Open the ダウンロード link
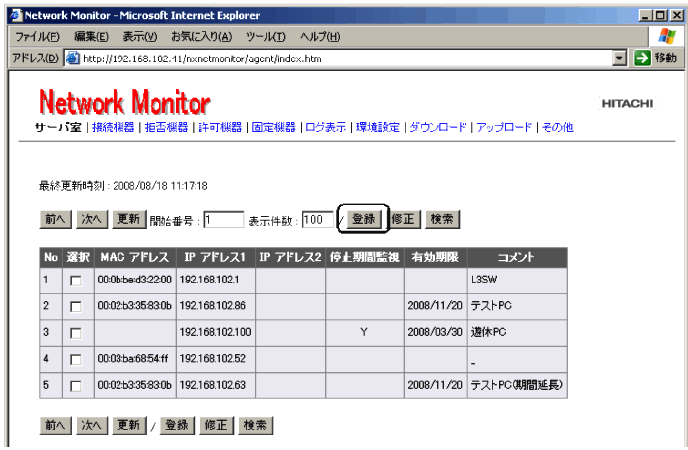Viewport: 688px width, 450px height. [x=438, y=127]
